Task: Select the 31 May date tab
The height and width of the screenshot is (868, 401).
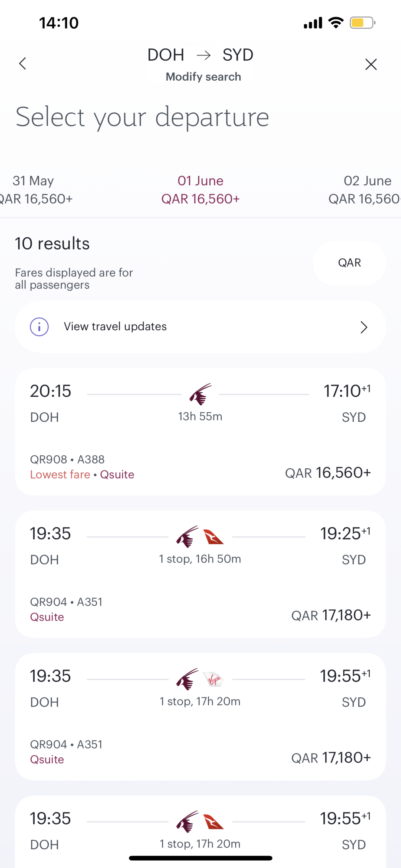Action: point(34,190)
